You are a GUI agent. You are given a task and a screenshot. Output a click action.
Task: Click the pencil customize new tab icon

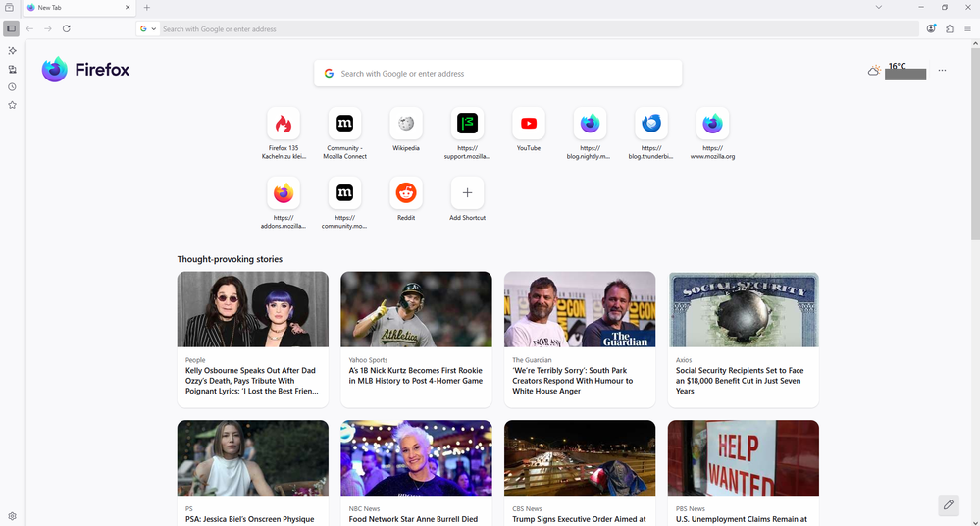(x=948, y=505)
